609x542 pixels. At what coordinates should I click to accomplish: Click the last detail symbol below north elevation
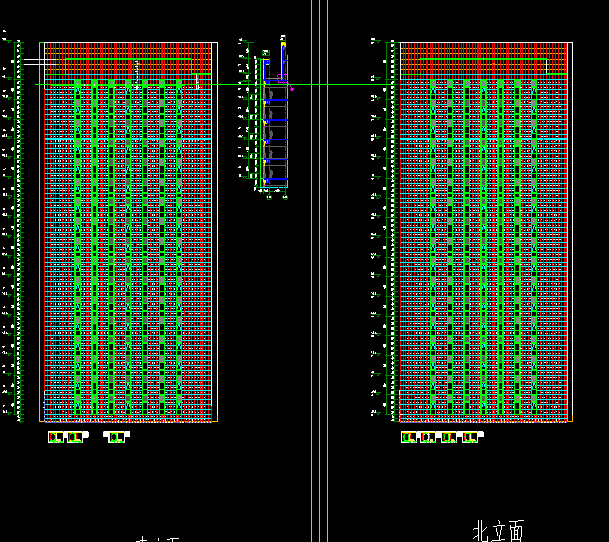[x=472, y=437]
